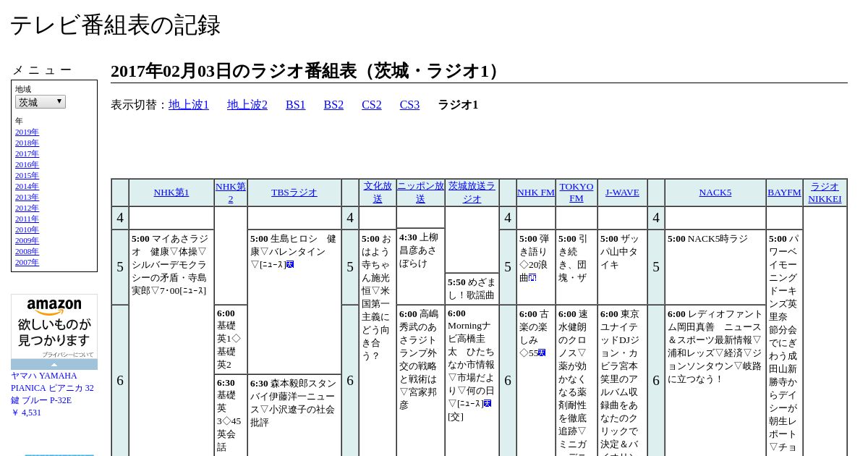Open the NHK FM station header link

click(x=536, y=193)
